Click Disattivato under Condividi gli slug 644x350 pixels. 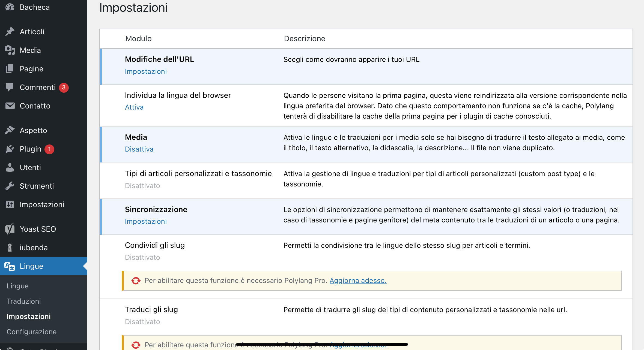pos(142,257)
